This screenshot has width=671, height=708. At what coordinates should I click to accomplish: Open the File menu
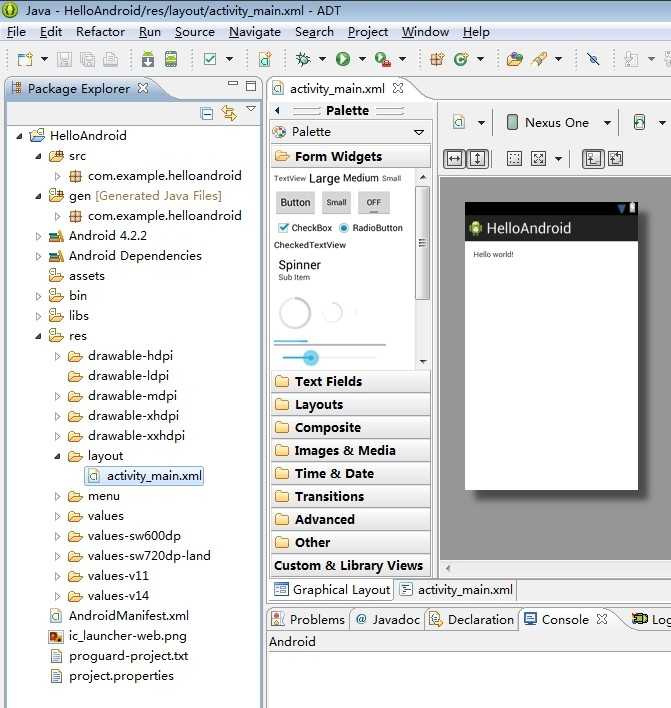click(x=16, y=32)
